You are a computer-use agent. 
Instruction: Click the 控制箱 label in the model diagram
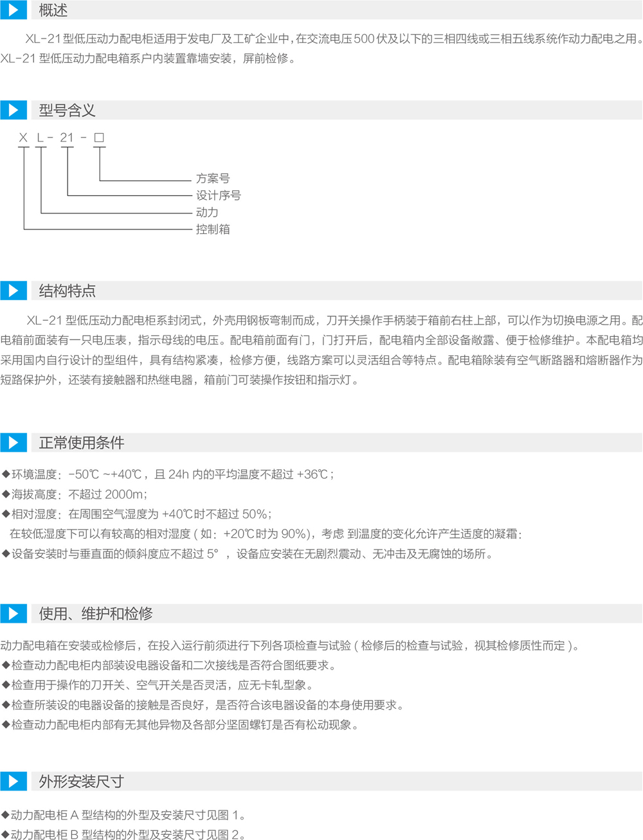[x=213, y=229]
